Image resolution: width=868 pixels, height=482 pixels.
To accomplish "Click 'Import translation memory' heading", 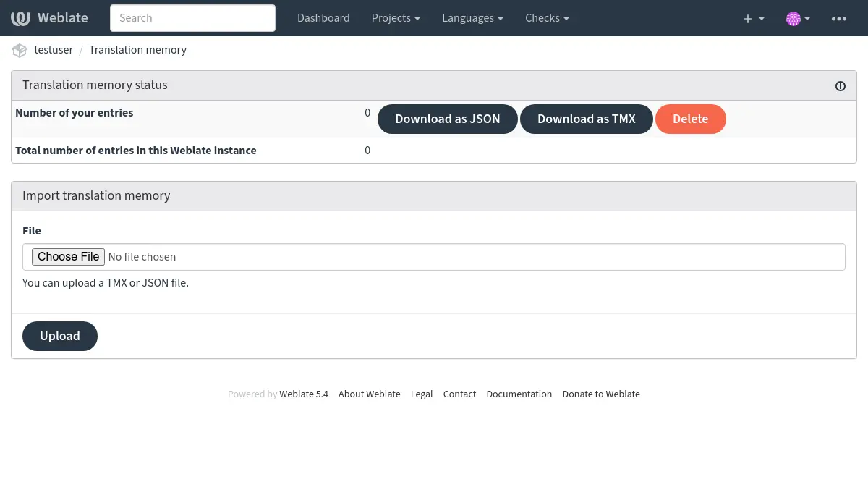I will click(x=96, y=195).
